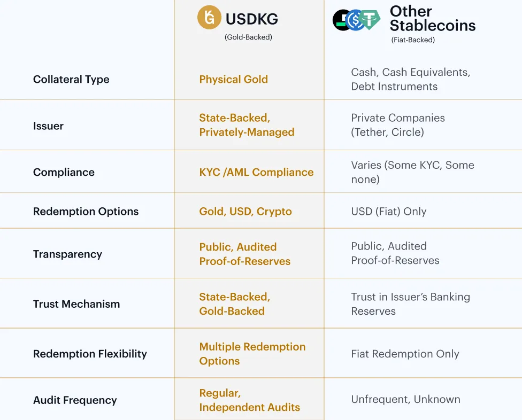The width and height of the screenshot is (522, 420).
Task: Select the USDKG column heading text
Action: click(251, 19)
